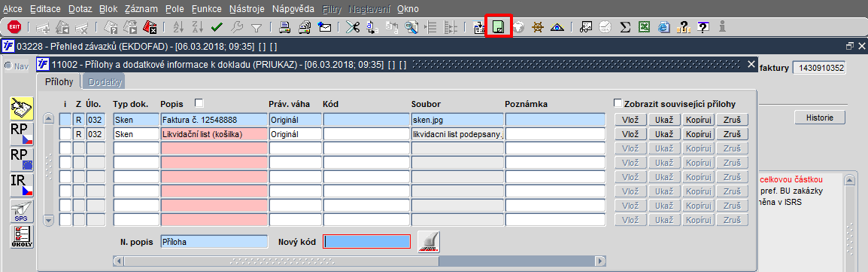Open the Nápověda menu
868x272 pixels.
[294, 9]
